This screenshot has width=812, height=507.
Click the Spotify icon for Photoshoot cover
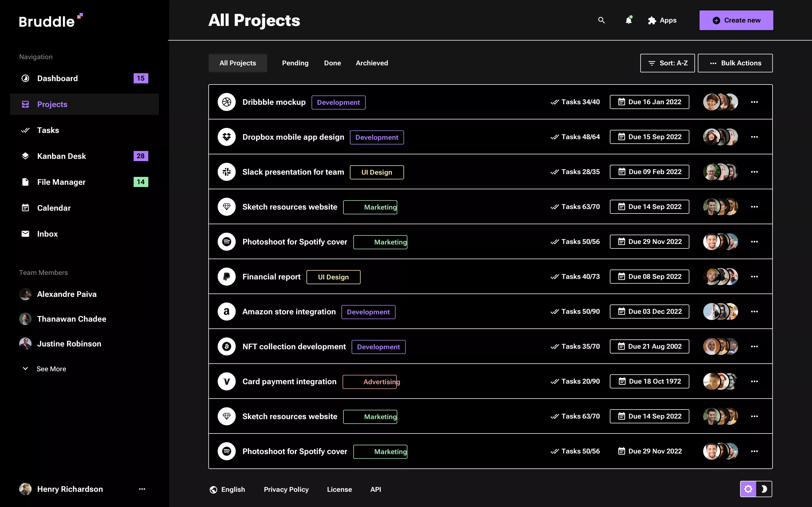tap(227, 241)
